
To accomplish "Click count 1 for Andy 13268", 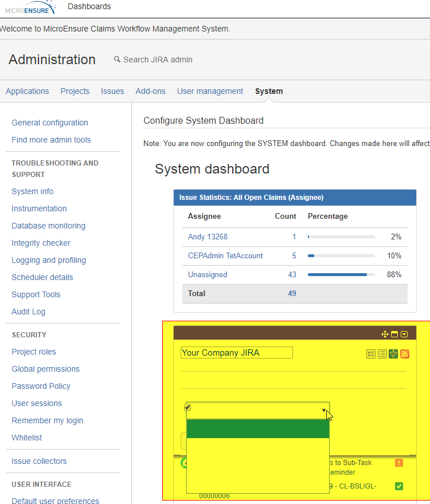I will click(x=294, y=237).
